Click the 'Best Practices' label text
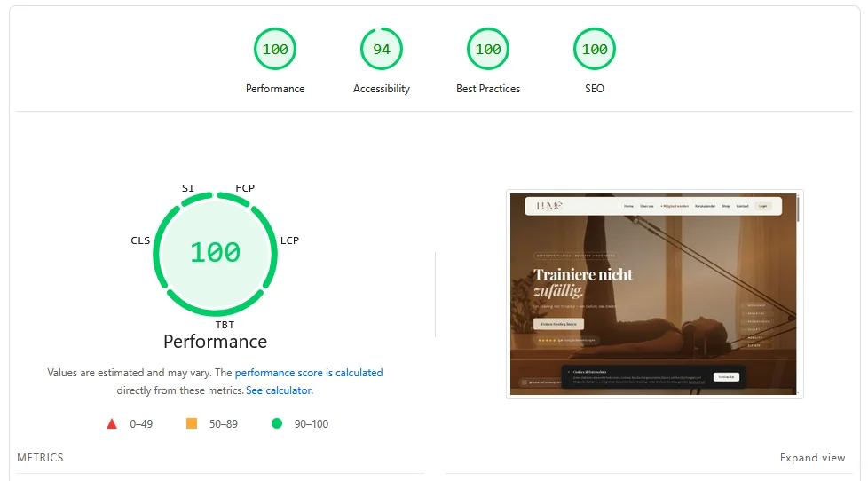Screen dimensions: 868x481 488,89
